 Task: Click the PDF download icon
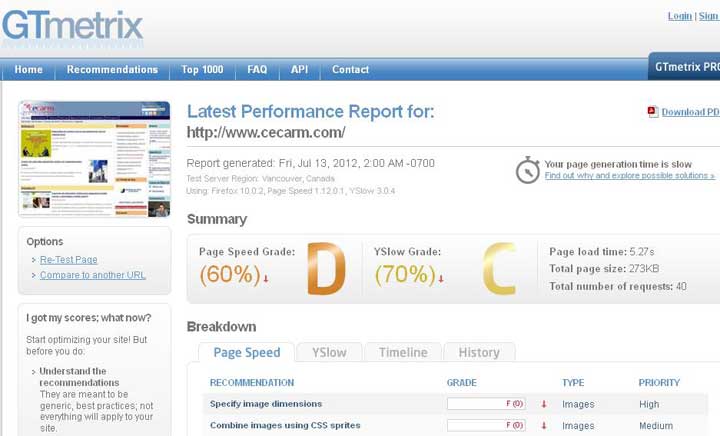[x=652, y=112]
